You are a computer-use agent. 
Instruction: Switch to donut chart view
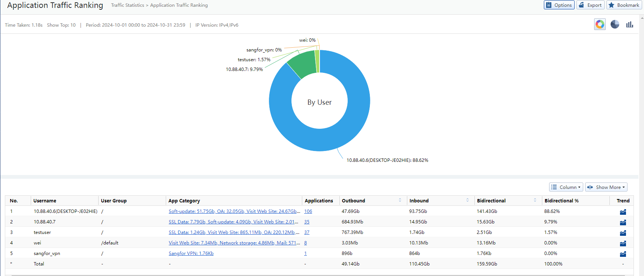[x=600, y=24]
